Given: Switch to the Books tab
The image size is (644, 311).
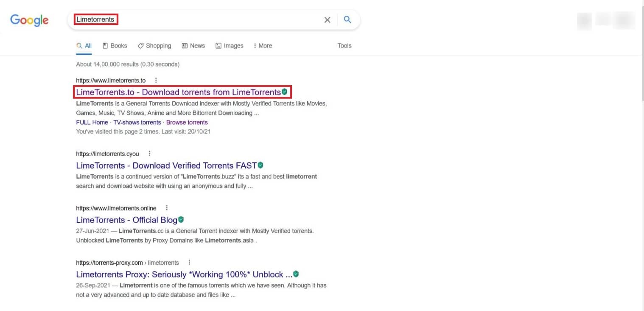Looking at the screenshot, I should (x=115, y=46).
